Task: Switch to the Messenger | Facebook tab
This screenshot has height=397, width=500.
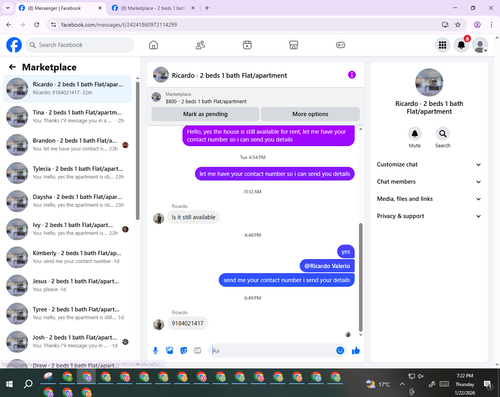Action: 60,8
